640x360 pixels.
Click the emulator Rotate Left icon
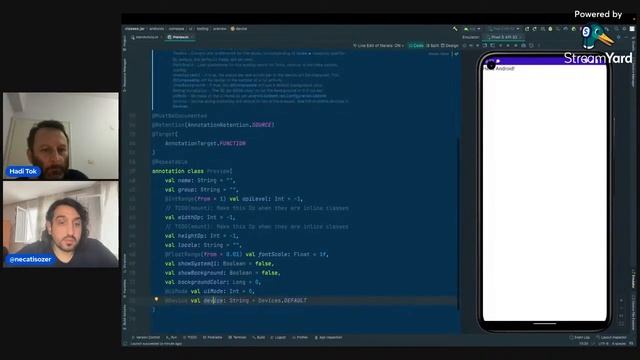[485, 46]
